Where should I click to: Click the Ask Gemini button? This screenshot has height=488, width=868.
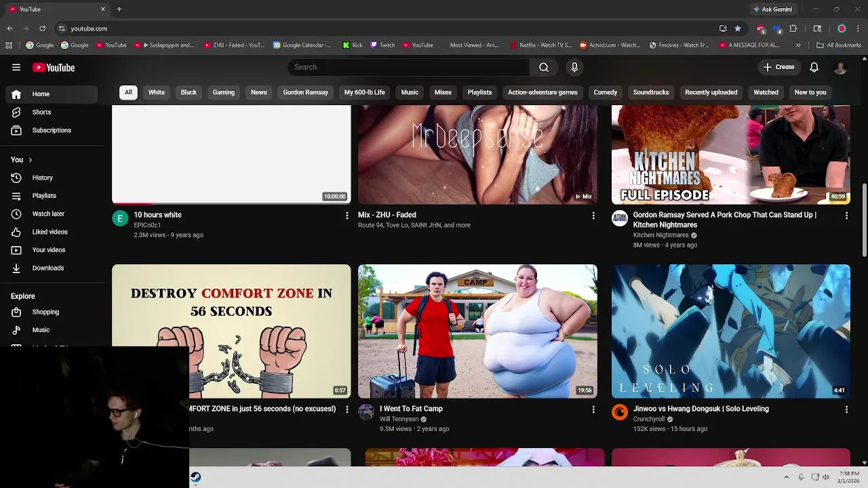772,9
